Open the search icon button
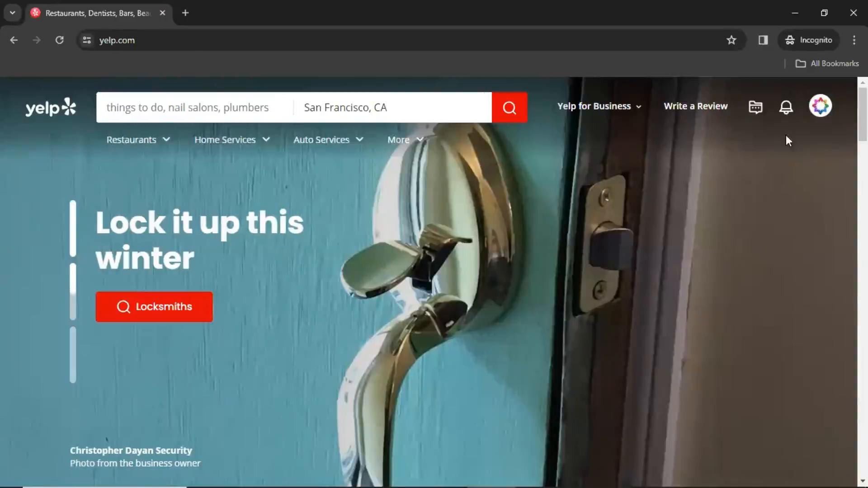 point(510,107)
